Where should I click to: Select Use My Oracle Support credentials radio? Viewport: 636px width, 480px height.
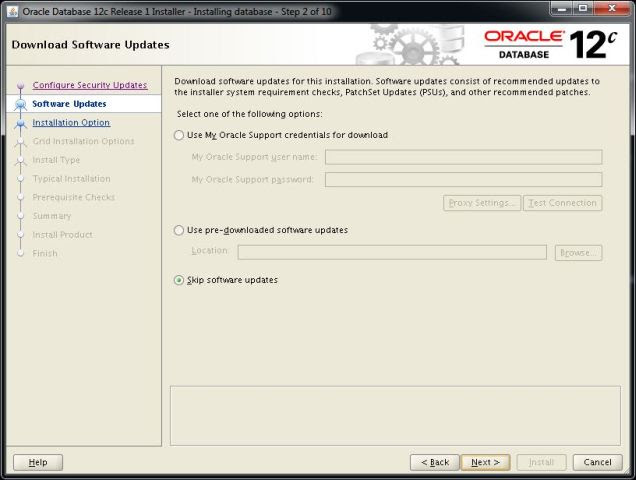point(179,135)
